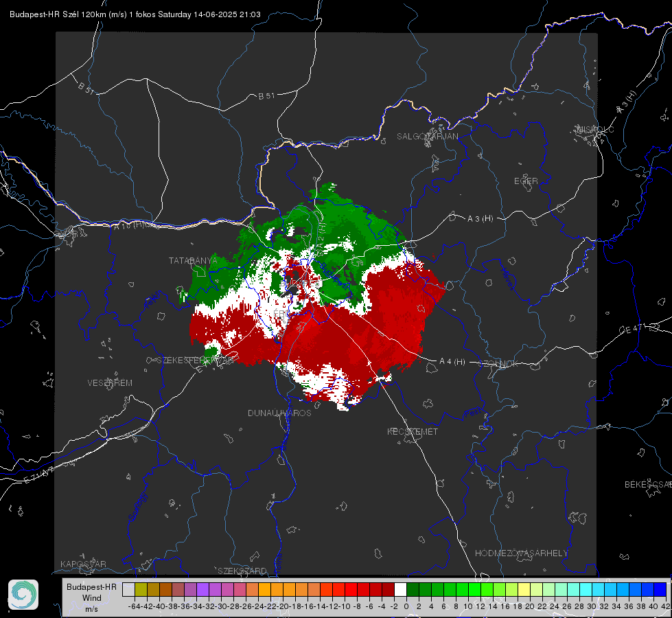Pick the olive swatch between -64 and -42
The height and width of the screenshot is (618, 672).
click(141, 590)
